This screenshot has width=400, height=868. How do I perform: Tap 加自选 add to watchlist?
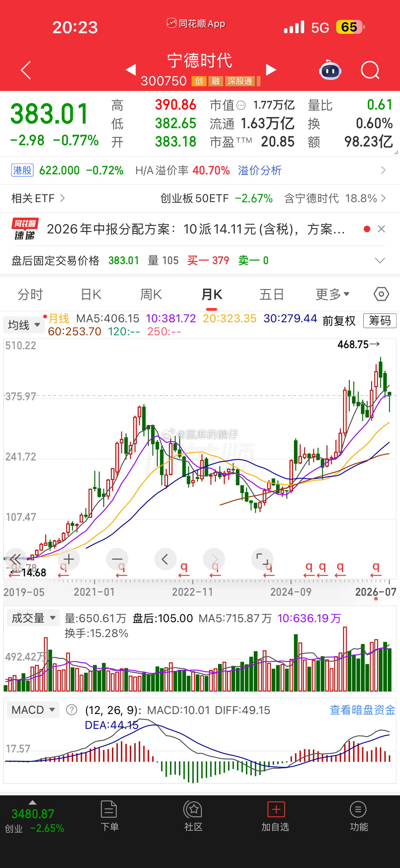pos(276,816)
